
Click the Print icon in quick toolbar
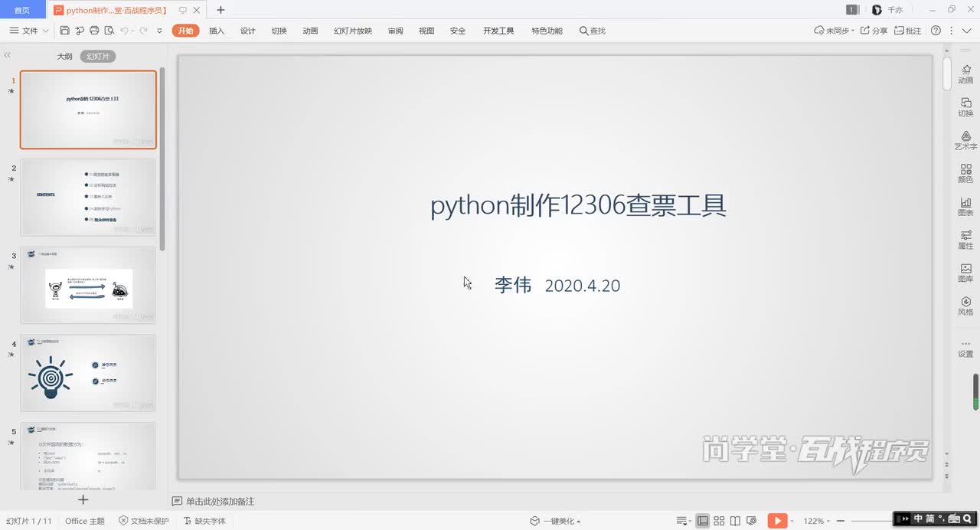(x=94, y=31)
